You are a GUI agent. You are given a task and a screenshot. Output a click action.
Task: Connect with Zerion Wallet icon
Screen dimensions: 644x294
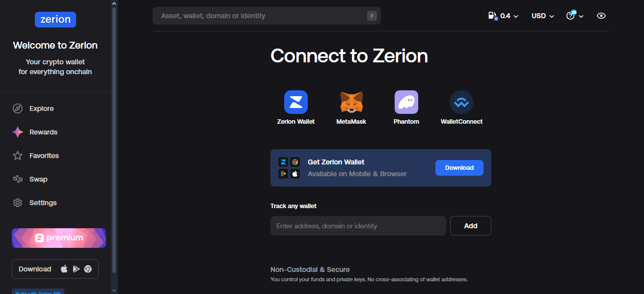click(296, 102)
